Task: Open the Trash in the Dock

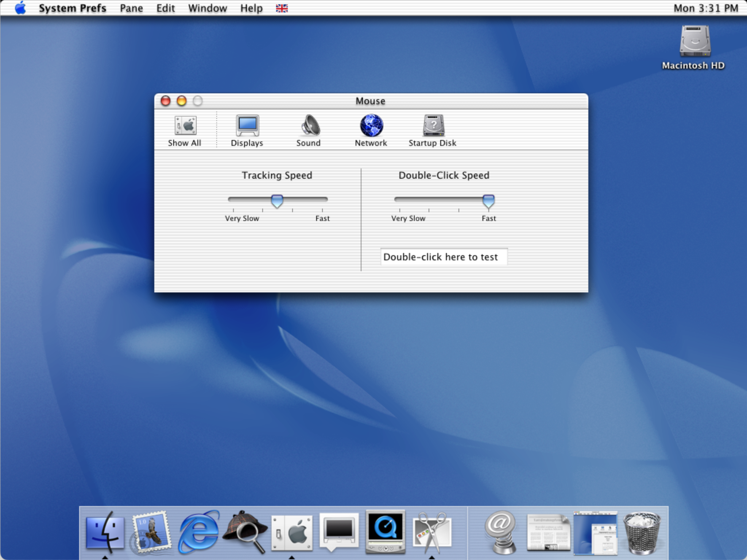Action: click(642, 533)
